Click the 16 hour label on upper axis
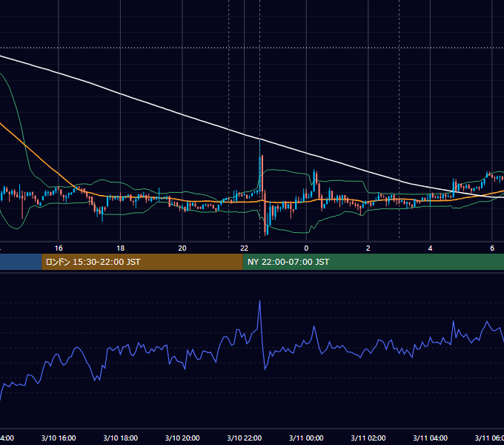Image resolution: width=504 pixels, height=445 pixels. [59, 248]
